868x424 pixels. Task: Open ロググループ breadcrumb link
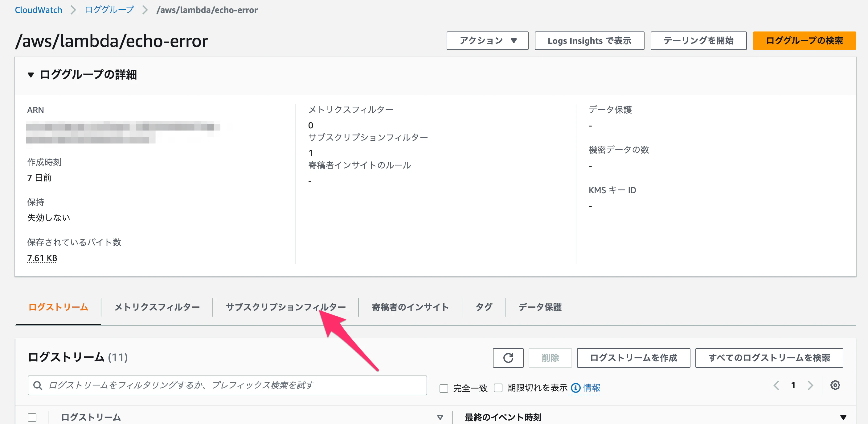[x=109, y=10]
